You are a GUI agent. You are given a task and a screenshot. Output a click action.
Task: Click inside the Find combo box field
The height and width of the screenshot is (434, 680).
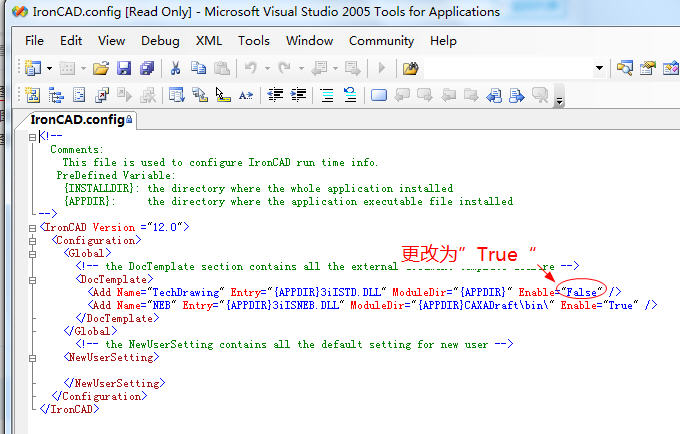(x=508, y=68)
